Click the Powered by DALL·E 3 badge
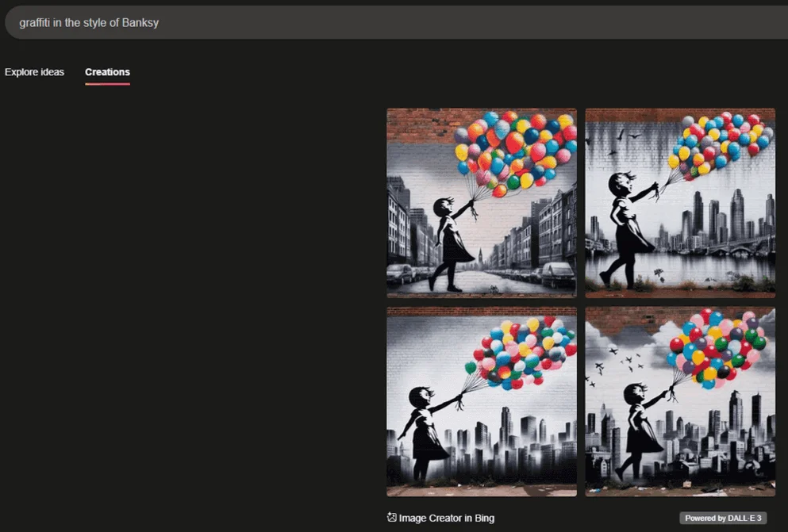 click(723, 518)
